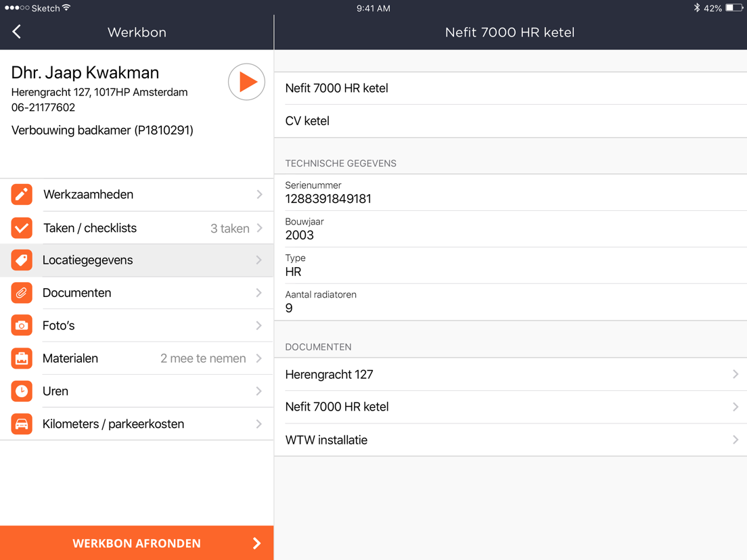Open Kilometers / parkeerkosten
The height and width of the screenshot is (560, 747).
[x=137, y=424]
